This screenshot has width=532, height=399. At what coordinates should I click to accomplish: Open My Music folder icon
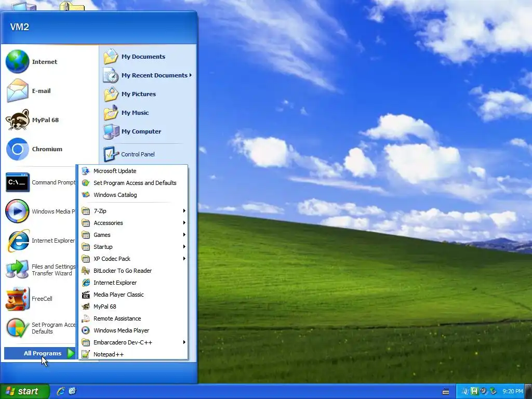[111, 113]
